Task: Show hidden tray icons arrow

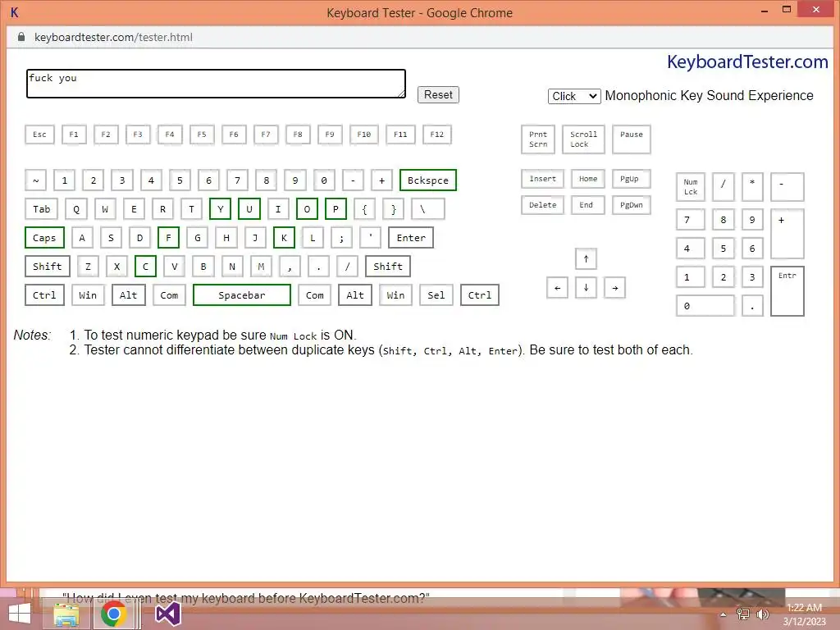Action: click(724, 614)
